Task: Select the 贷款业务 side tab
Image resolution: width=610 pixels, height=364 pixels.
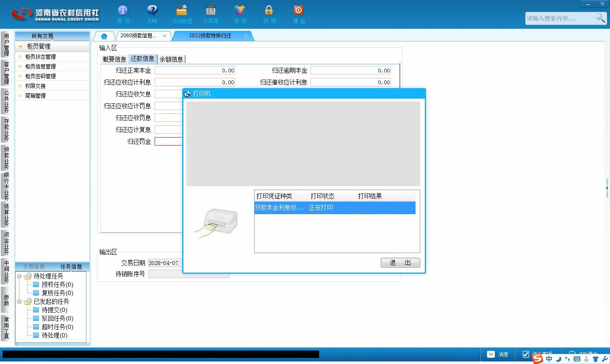Action: (6, 157)
